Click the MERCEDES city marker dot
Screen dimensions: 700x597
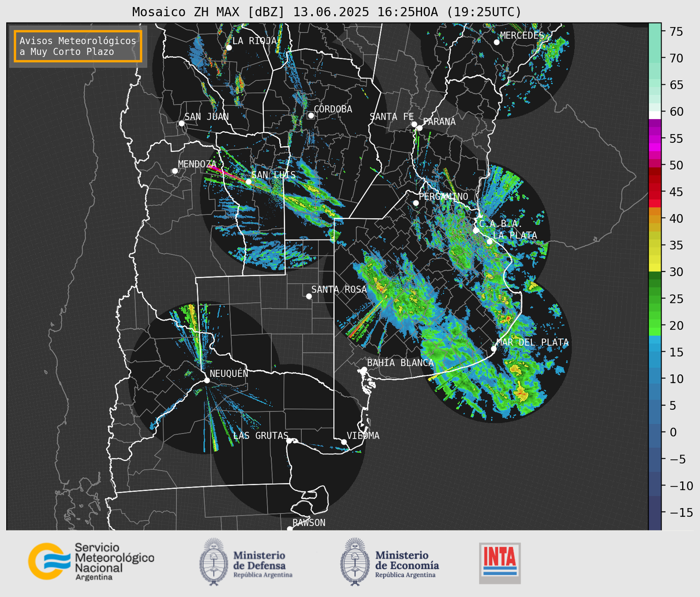(x=496, y=42)
